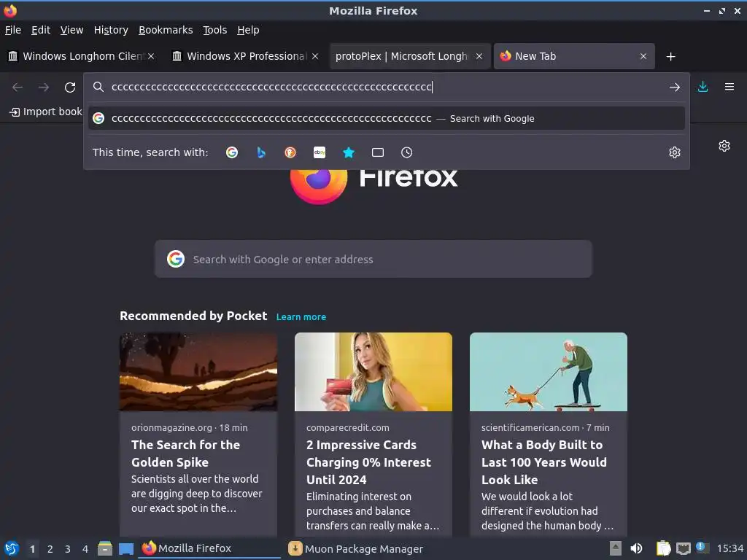747x560 pixels.
Task: Switch to virtual desktop 1
Action: coord(32,549)
